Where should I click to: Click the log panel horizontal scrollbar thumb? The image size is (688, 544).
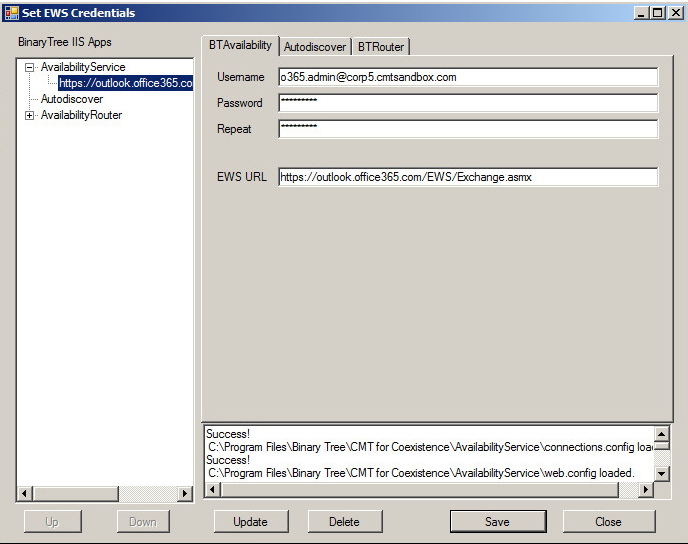(419, 489)
